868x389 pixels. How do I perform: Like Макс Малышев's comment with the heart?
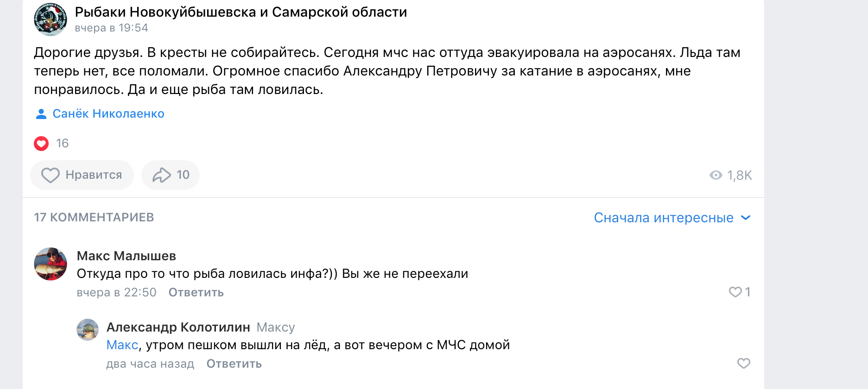pyautogui.click(x=735, y=292)
